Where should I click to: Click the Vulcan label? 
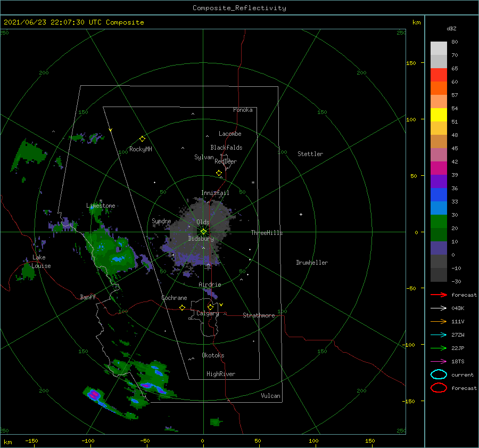pos(271,396)
